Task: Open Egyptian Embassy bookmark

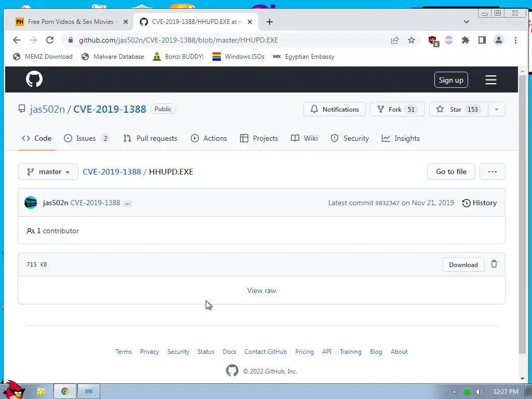Action: tap(303, 57)
